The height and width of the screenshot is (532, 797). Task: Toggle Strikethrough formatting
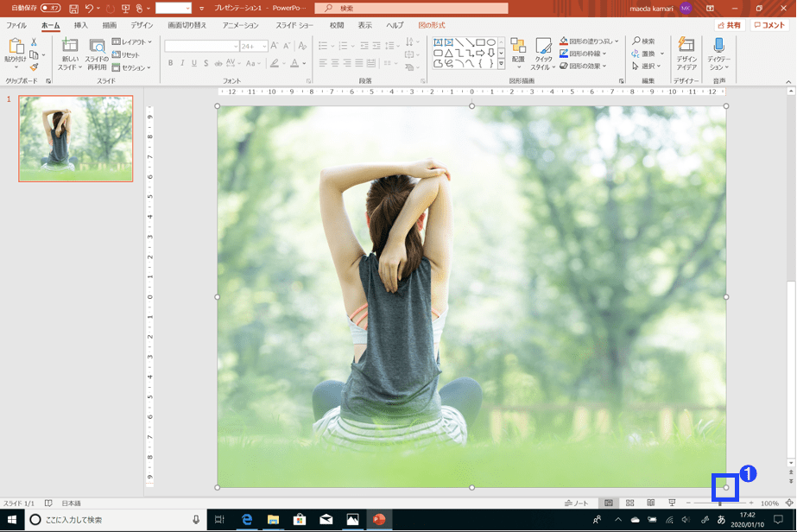pyautogui.click(x=218, y=63)
